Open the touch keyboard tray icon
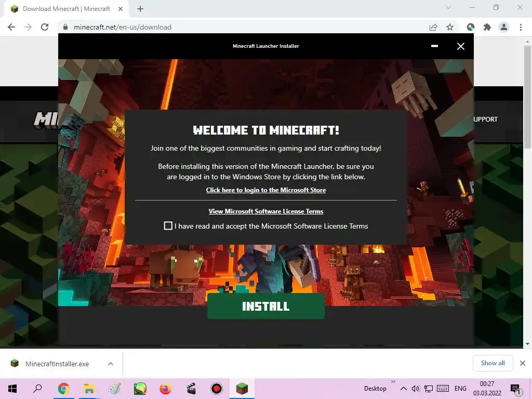This screenshot has height=399, width=532. coord(443,389)
